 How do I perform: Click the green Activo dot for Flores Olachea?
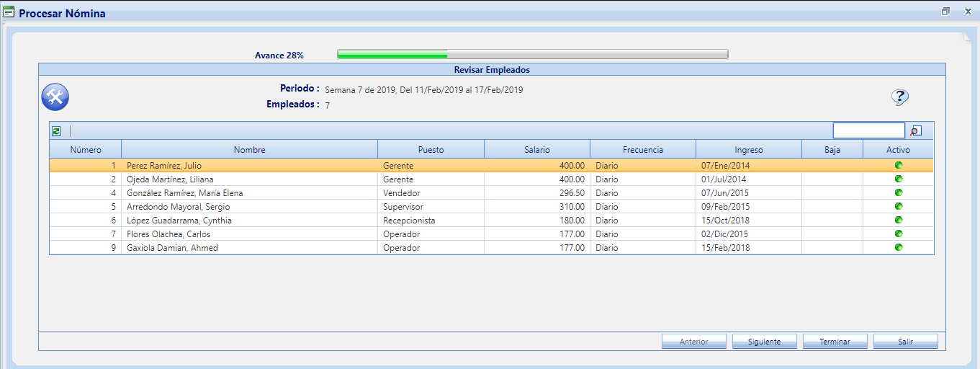click(898, 234)
